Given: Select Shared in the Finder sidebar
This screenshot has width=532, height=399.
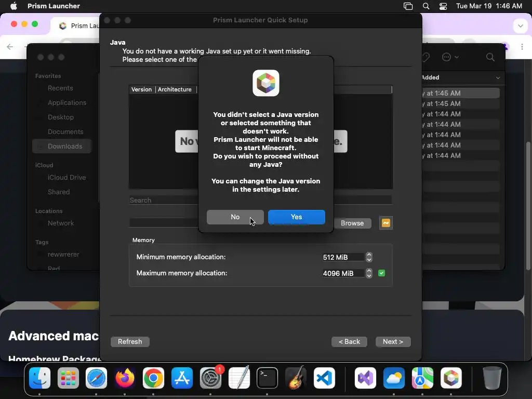Looking at the screenshot, I should (59, 192).
